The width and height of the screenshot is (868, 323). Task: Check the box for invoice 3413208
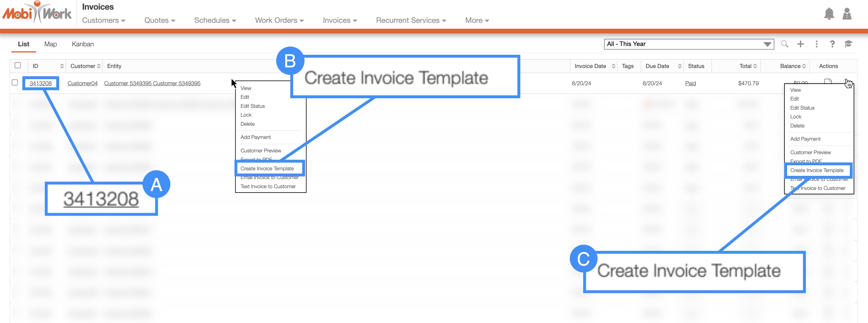point(15,83)
